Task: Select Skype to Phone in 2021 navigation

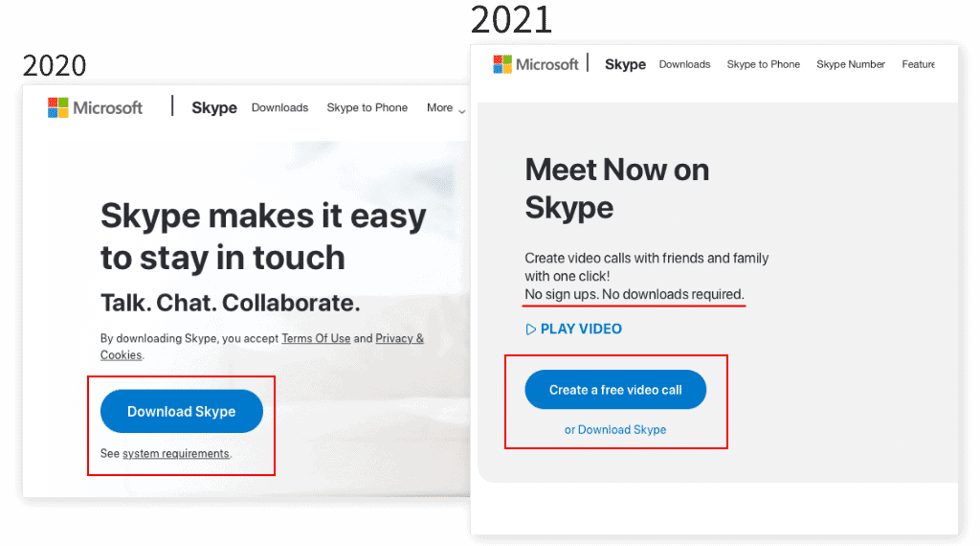Action: [x=763, y=64]
